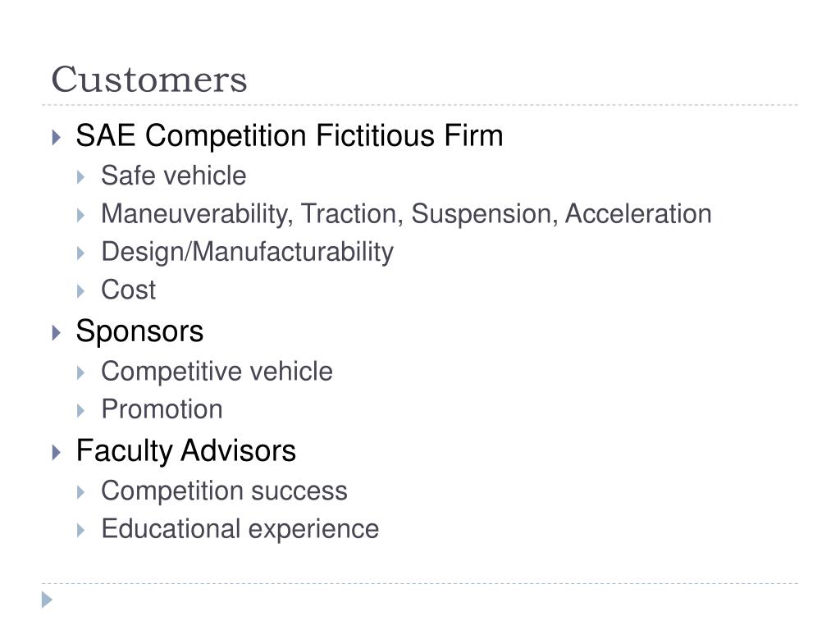Click the bullet arrow beside Educational experience

81,531
